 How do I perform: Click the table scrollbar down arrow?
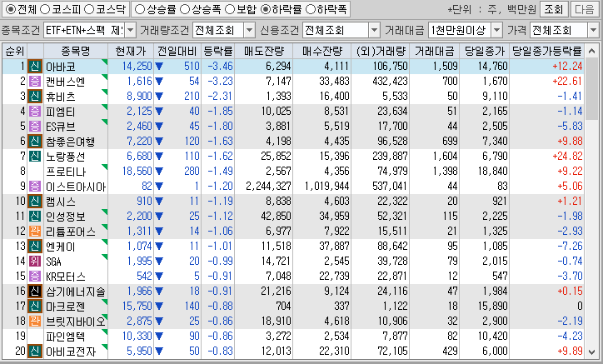[591, 352]
